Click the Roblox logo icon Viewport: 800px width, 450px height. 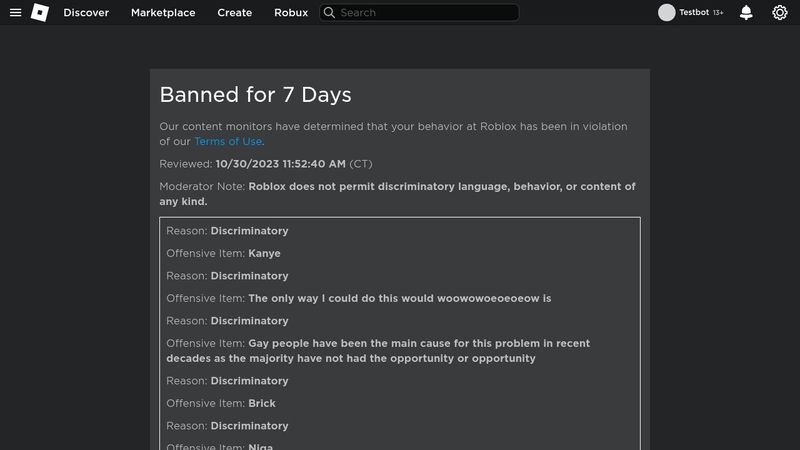point(40,12)
